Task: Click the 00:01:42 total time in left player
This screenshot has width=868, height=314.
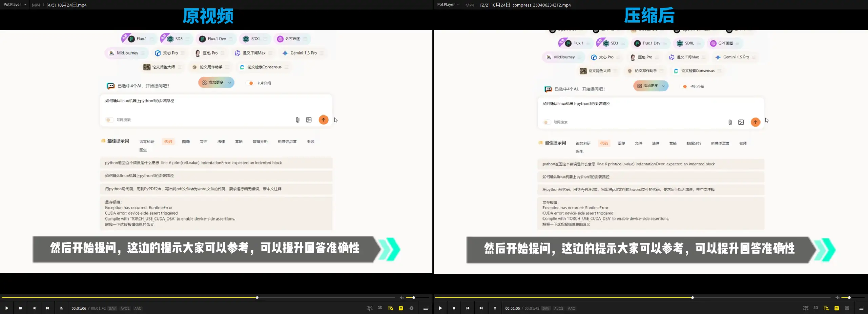Action: [98, 308]
